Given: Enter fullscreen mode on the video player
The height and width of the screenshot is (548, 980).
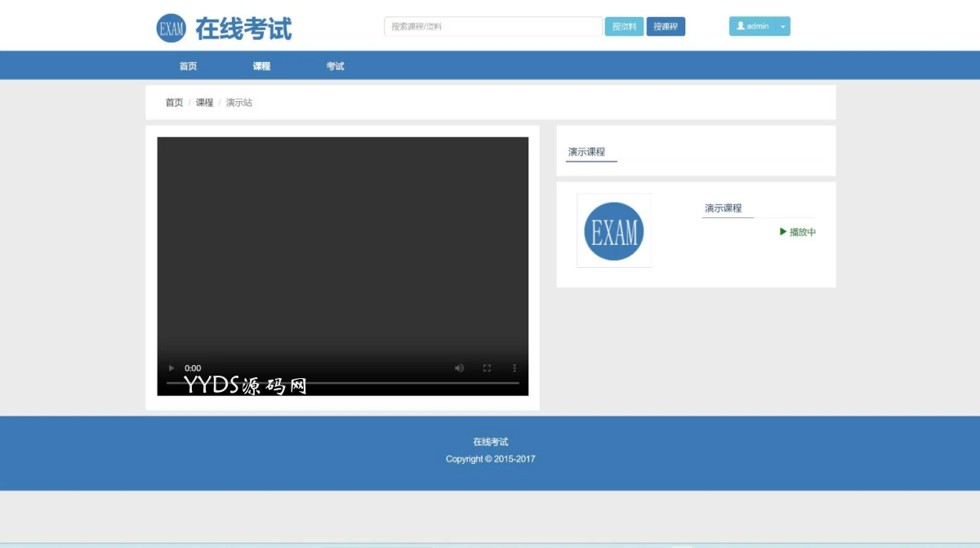Looking at the screenshot, I should [487, 368].
